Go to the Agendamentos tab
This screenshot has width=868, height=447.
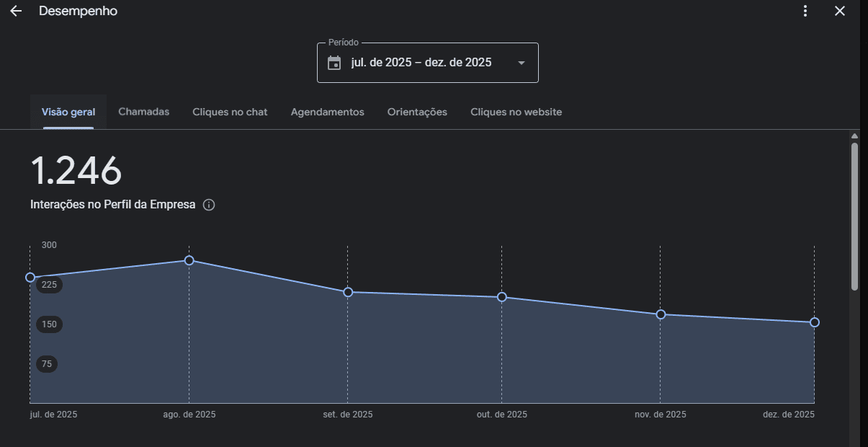click(327, 112)
